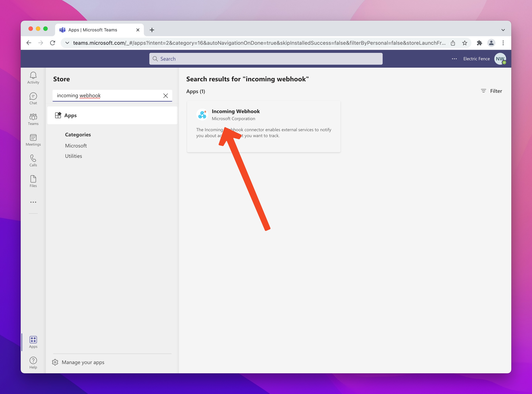Focus the top Teams Search bar

click(x=266, y=59)
